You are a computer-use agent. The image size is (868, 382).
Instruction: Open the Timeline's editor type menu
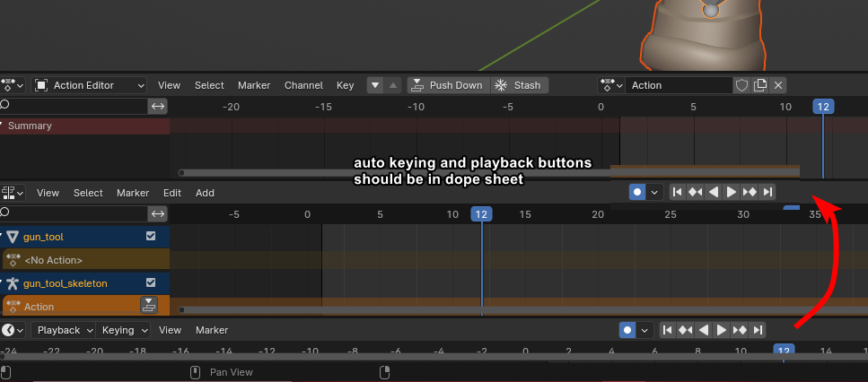tap(13, 330)
